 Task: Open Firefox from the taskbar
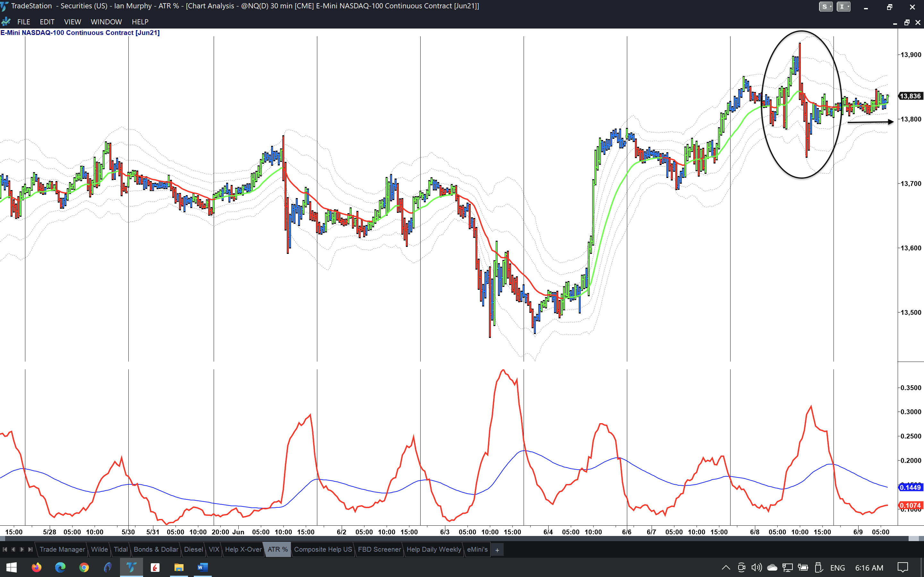click(36, 567)
